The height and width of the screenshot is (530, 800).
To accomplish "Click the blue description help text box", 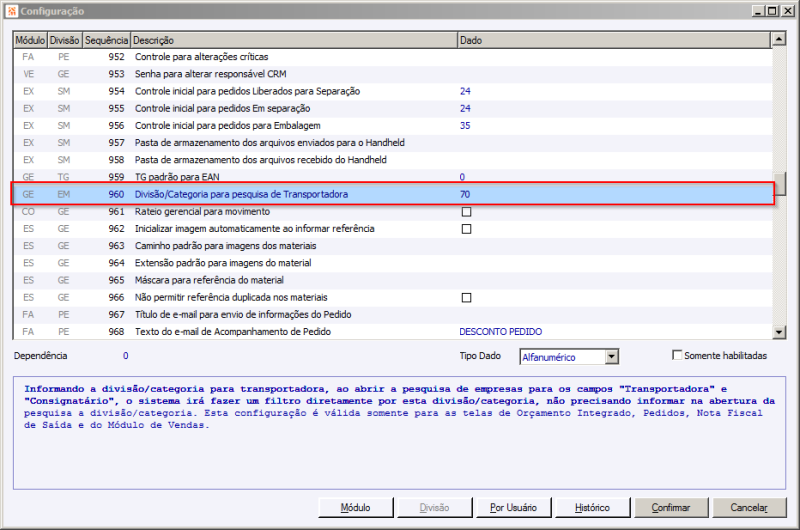I will click(399, 433).
